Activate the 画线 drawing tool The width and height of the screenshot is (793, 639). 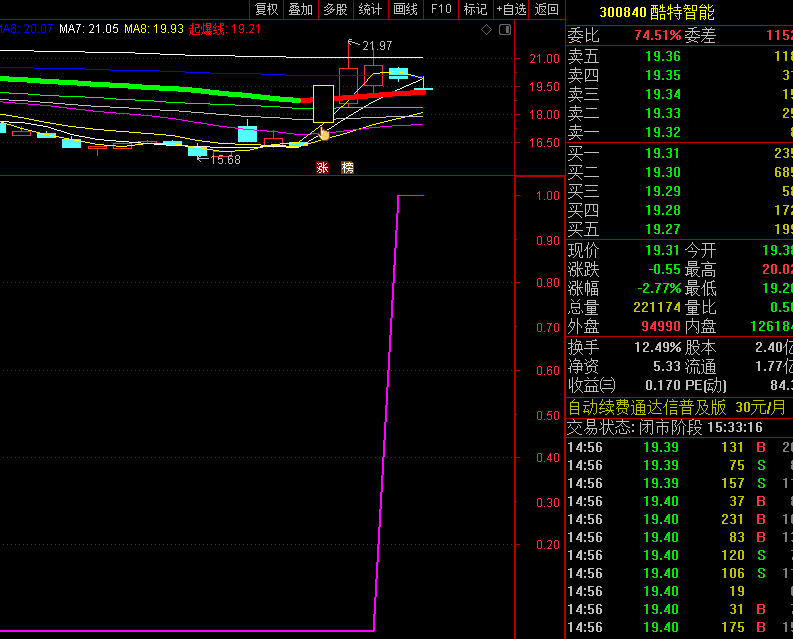click(x=405, y=9)
